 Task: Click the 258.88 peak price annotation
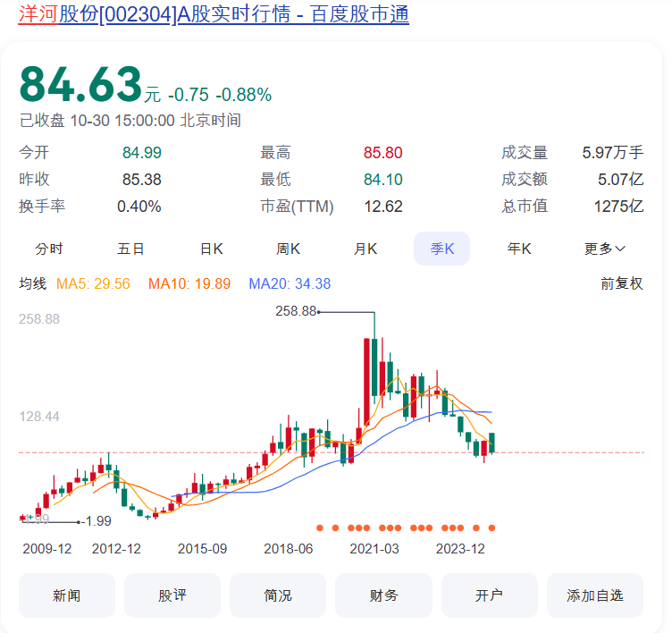296,311
